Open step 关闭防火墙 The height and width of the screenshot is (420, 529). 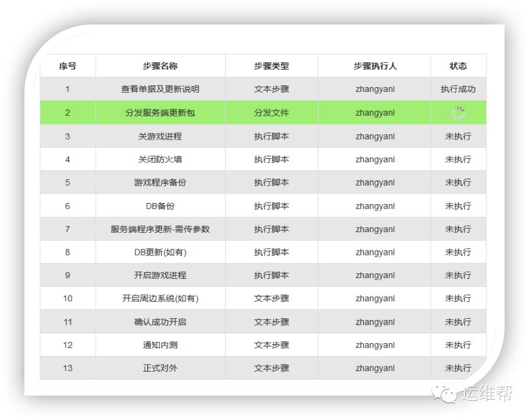159,159
